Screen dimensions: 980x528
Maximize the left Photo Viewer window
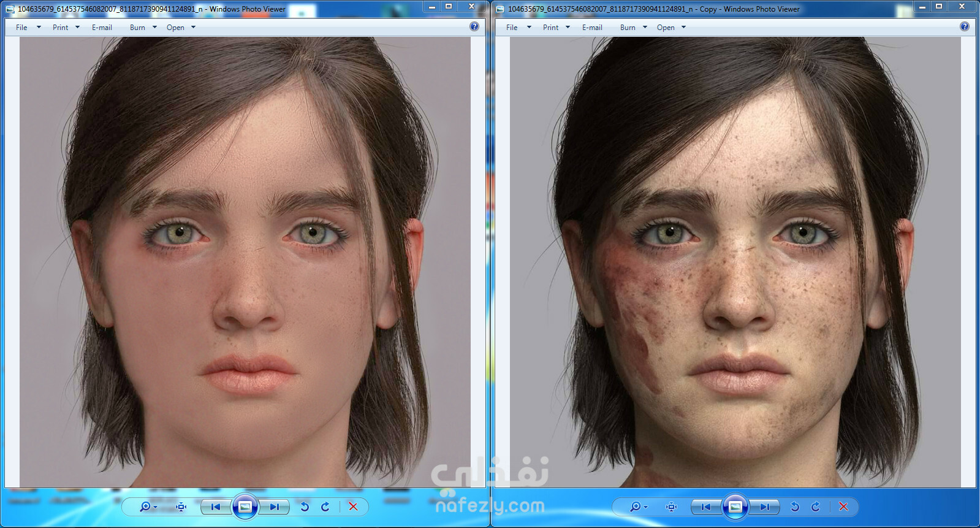(448, 7)
